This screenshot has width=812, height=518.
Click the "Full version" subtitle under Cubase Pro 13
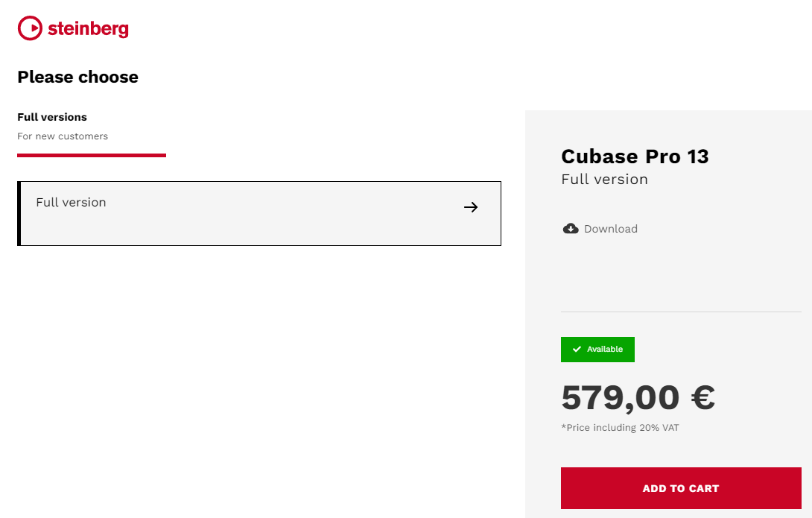click(604, 180)
